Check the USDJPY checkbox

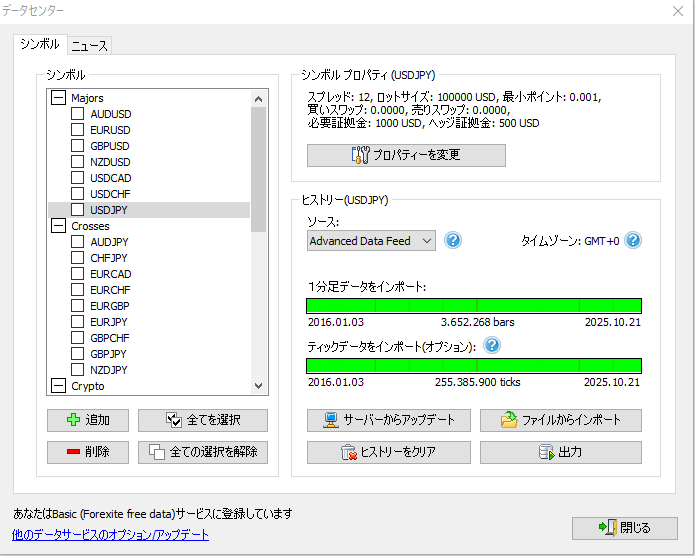(78, 209)
